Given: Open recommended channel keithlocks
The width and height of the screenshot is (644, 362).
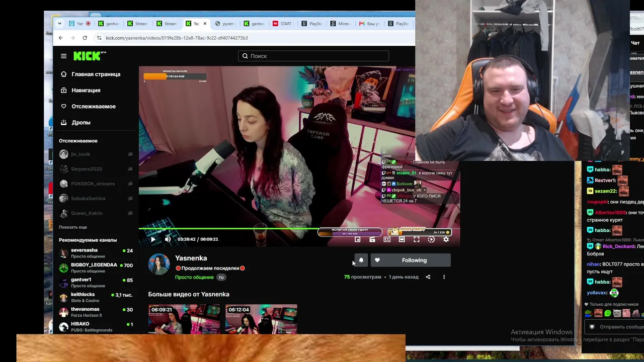Looking at the screenshot, I should click(96, 297).
